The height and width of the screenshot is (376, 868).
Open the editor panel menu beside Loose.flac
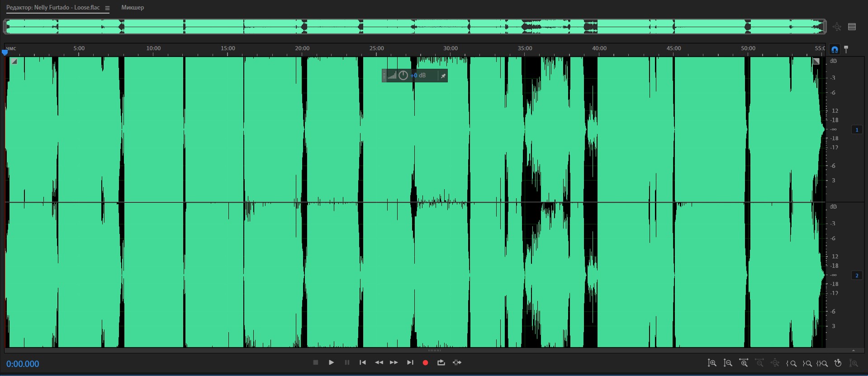107,8
